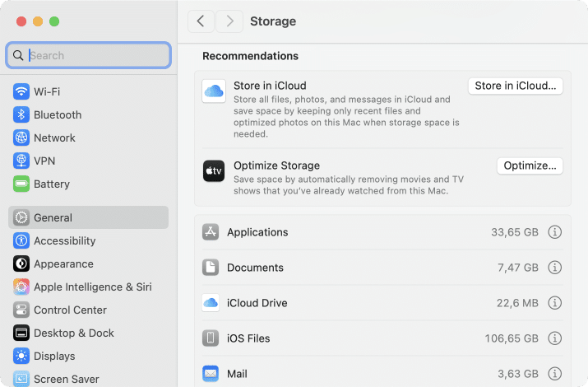Click the 3,63 GB size value
This screenshot has width=588, height=387.
click(x=518, y=374)
